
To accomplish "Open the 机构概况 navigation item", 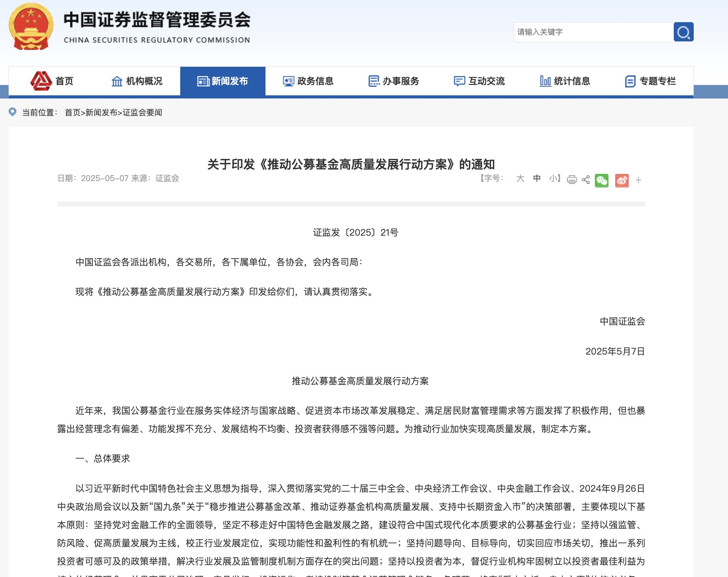I will click(x=137, y=81).
